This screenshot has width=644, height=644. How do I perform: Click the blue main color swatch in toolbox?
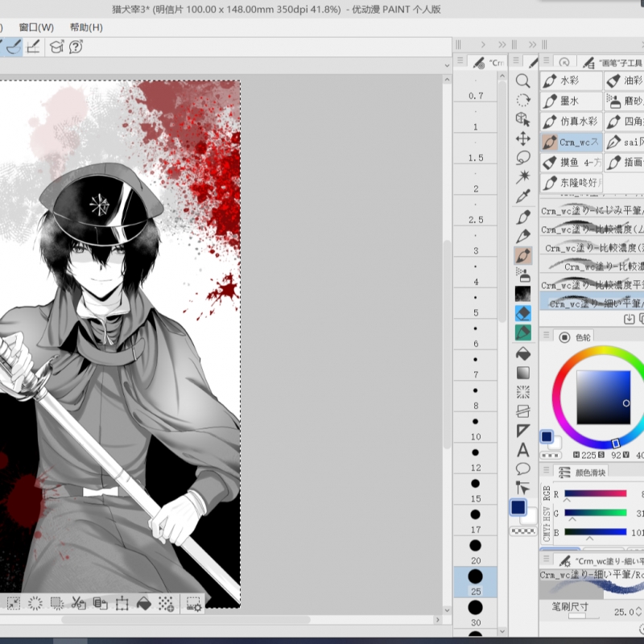(518, 507)
